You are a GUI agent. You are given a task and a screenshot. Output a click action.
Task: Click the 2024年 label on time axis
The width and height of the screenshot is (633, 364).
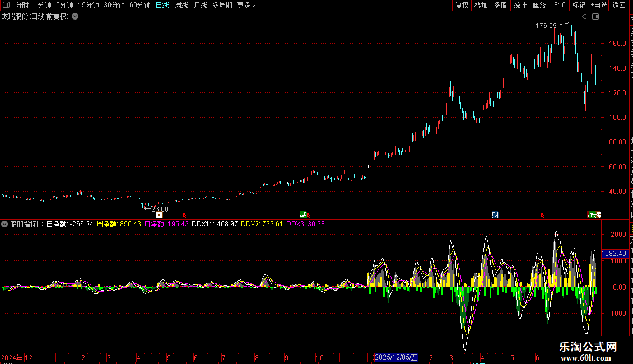(12, 358)
